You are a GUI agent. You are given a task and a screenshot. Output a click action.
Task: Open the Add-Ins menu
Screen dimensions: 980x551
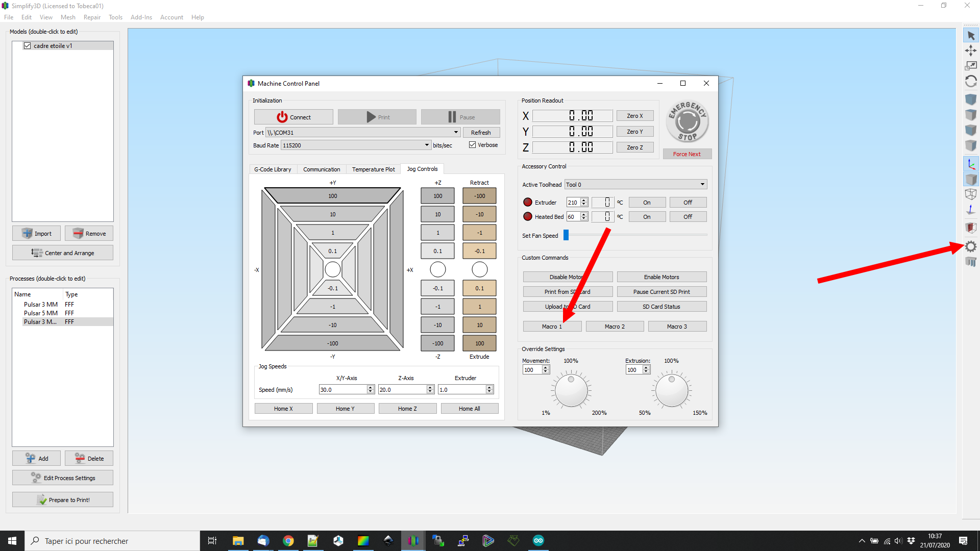pos(141,17)
